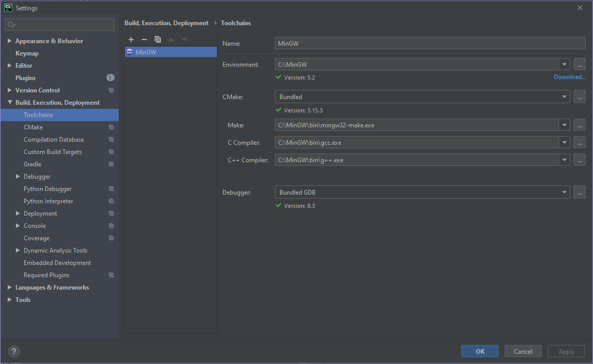Collapse Build, Execution, Deployment

pyautogui.click(x=9, y=102)
